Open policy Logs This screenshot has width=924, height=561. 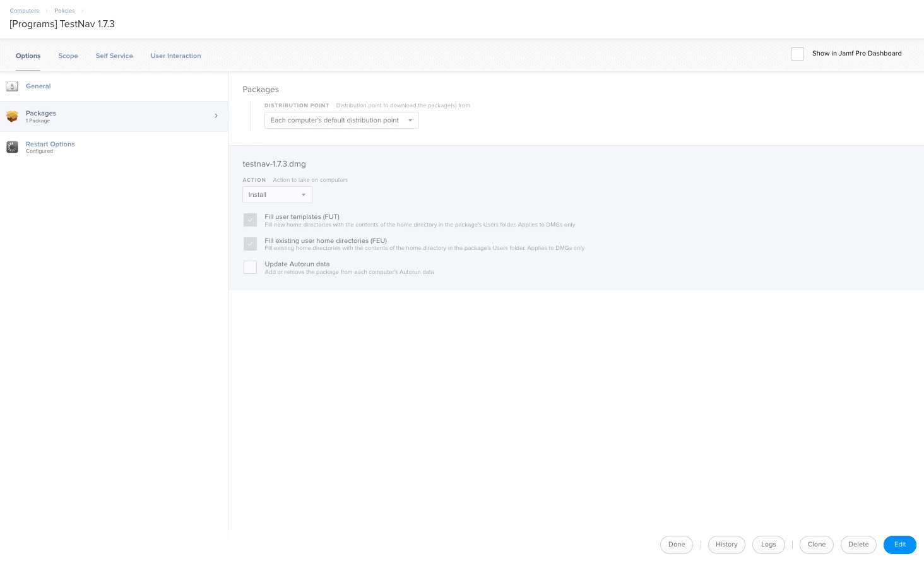[x=768, y=545]
